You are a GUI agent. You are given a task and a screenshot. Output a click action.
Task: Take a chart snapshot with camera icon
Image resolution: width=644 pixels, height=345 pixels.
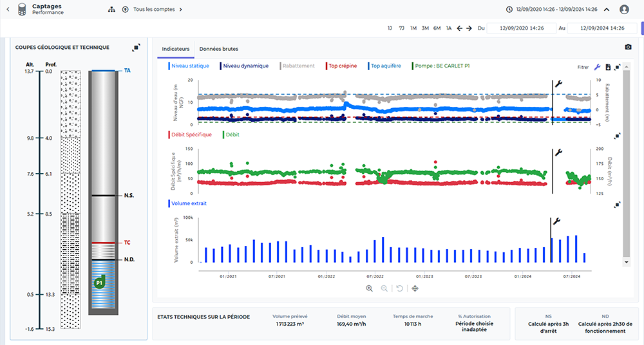coord(628,48)
